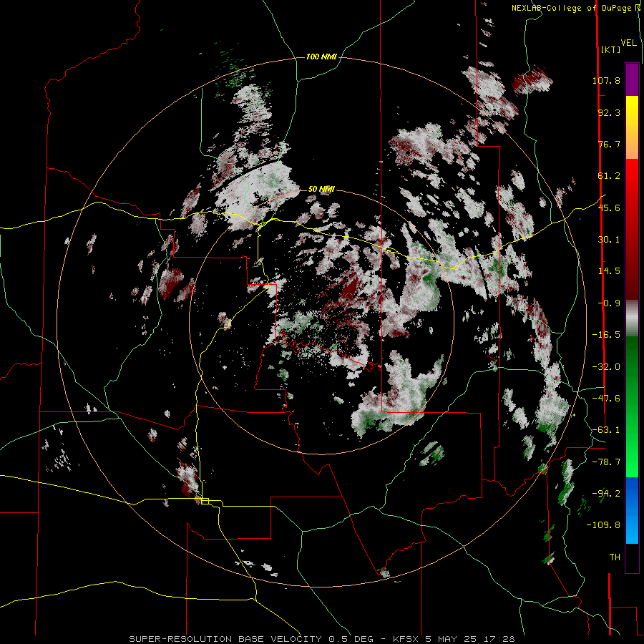644x644 pixels.
Task: Click the 76.7 scale value
Action: pyautogui.click(x=609, y=144)
